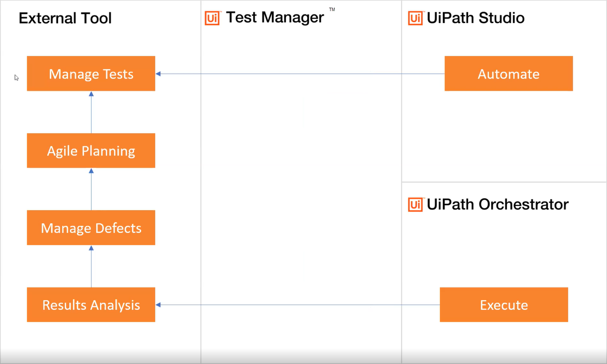607x364 pixels.
Task: Select the Execute box
Action: coord(504,305)
